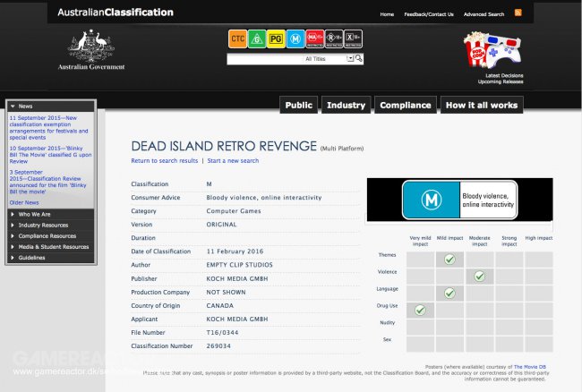Go to Home in top navigation
The image size is (582, 392).
[387, 14]
